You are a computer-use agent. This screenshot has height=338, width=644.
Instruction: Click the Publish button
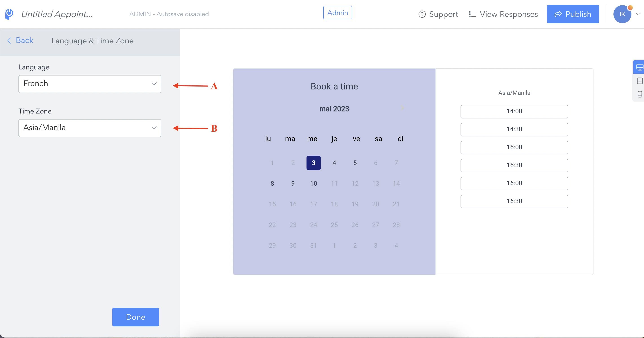[573, 14]
